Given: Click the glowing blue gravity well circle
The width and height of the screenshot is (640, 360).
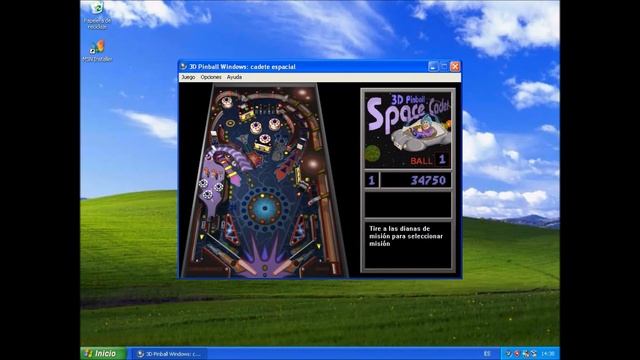Looking at the screenshot, I should [264, 208].
